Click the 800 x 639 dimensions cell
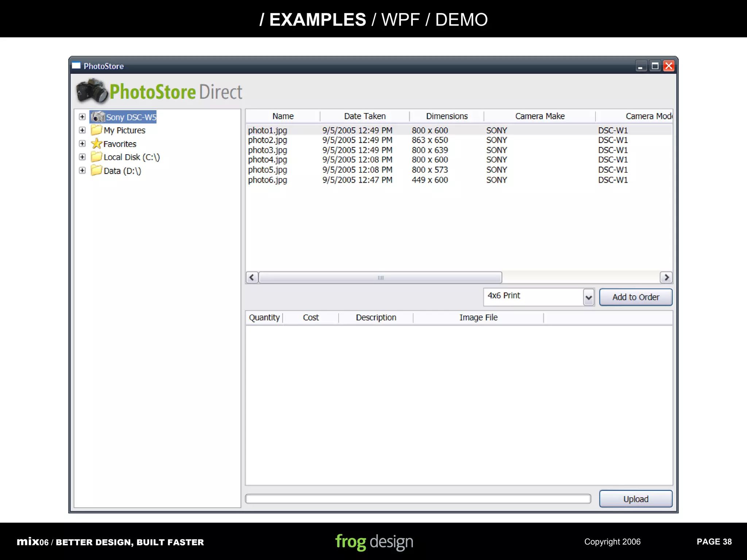 click(430, 150)
